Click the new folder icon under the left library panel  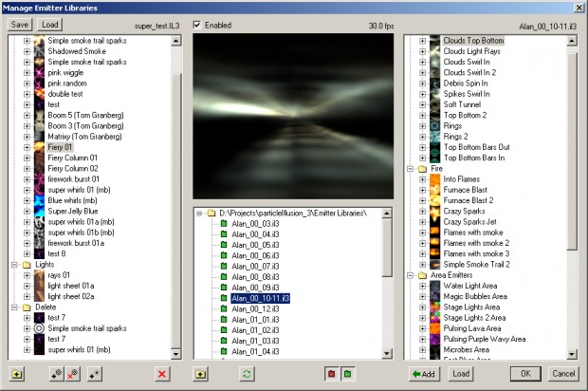pyautogui.click(x=17, y=374)
